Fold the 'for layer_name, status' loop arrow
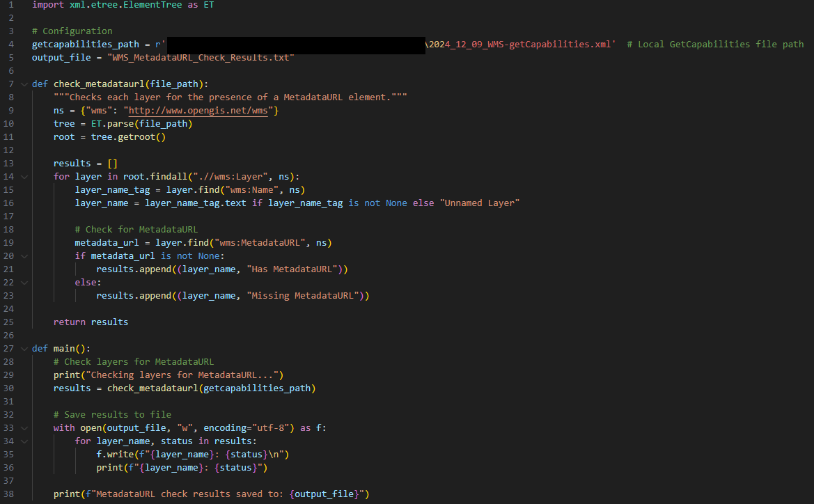The height and width of the screenshot is (504, 814). [x=24, y=442]
